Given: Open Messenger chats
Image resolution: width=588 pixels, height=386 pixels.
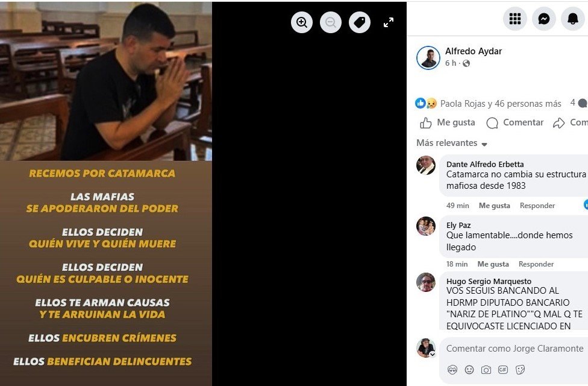Looking at the screenshot, I should (x=544, y=19).
